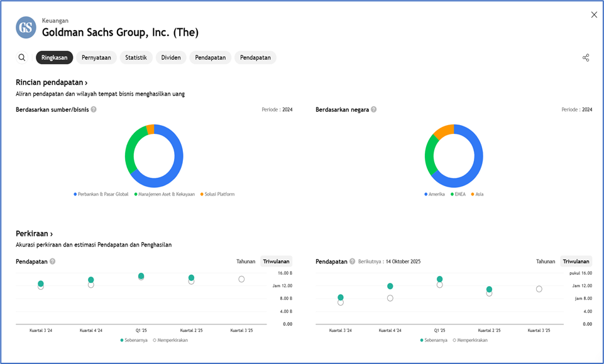Open the Dividen tab
Image resolution: width=604 pixels, height=364 pixels.
pos(171,58)
